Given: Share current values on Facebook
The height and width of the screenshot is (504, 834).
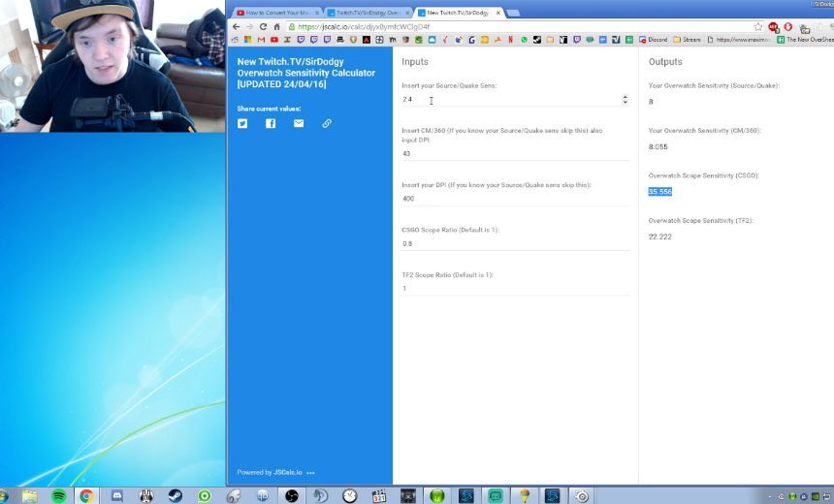Looking at the screenshot, I should point(271,124).
